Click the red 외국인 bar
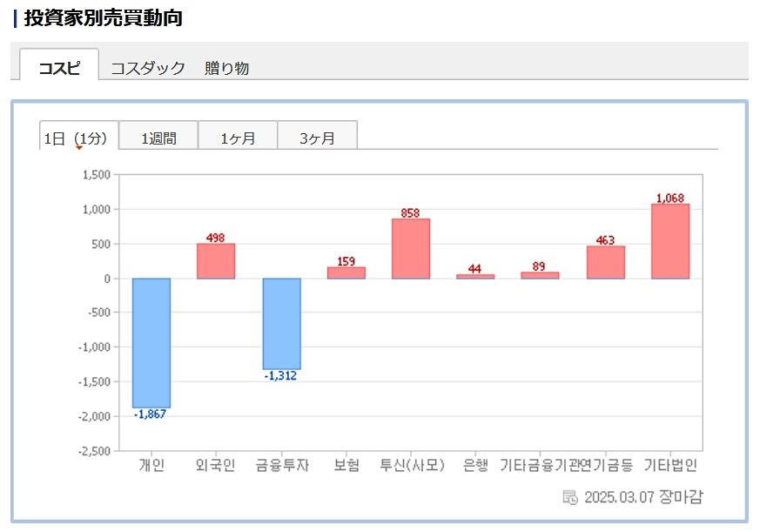The height and width of the screenshot is (532, 760). [216, 261]
